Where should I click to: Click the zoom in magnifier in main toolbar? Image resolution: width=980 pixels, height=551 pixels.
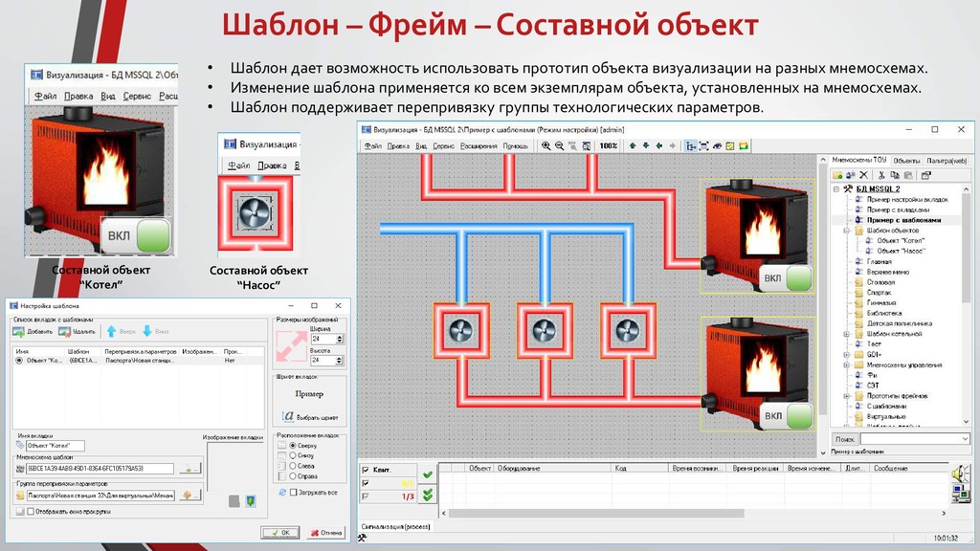[546, 145]
